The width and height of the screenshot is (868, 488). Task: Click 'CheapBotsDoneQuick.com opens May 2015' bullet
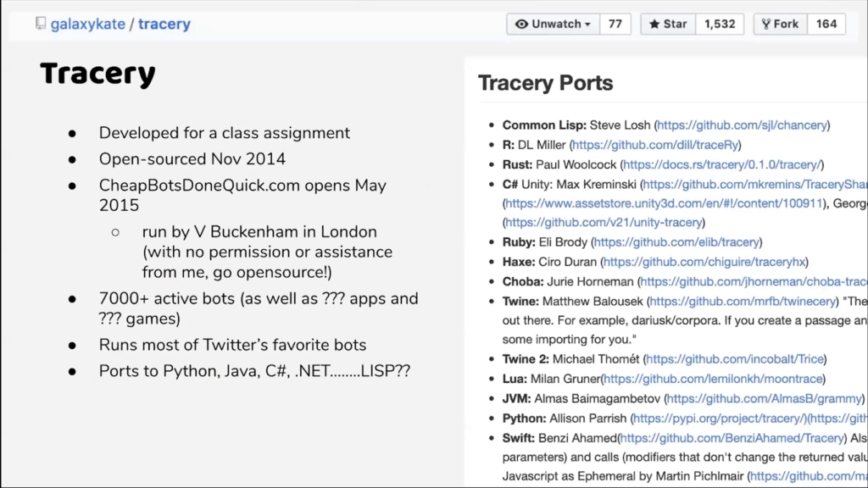coord(242,196)
